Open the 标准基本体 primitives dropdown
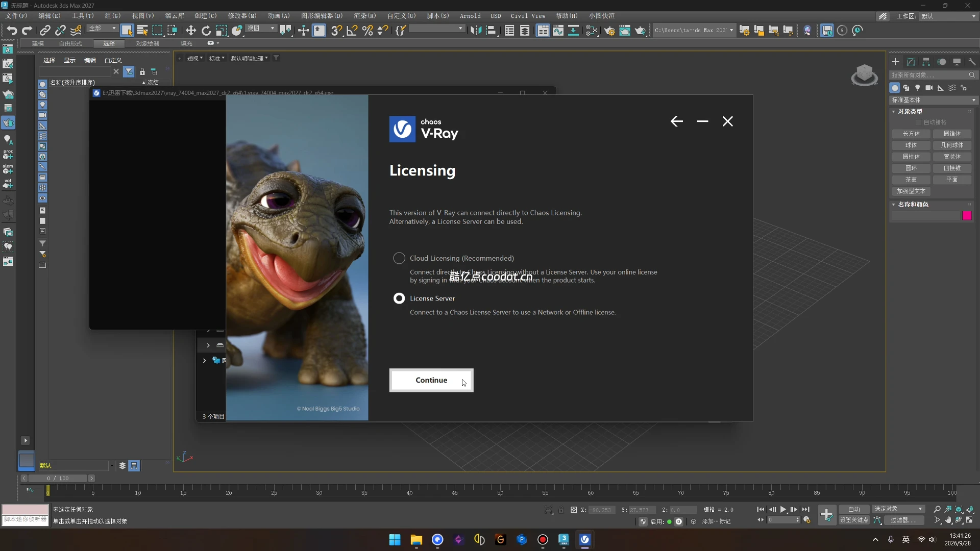Screen dimensions: 980x551 click(934, 100)
